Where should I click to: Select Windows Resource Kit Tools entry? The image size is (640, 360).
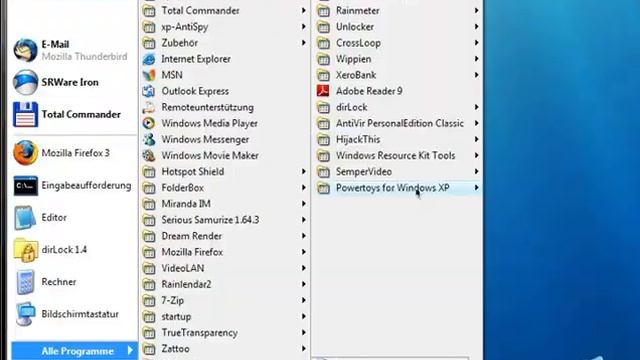tap(398, 156)
